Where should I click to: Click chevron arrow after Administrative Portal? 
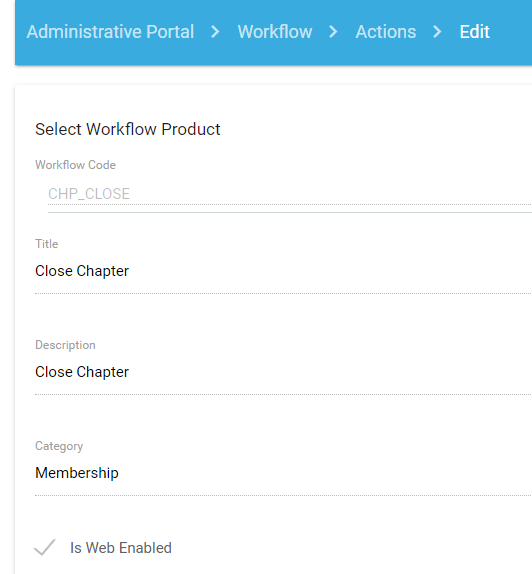coord(216,32)
